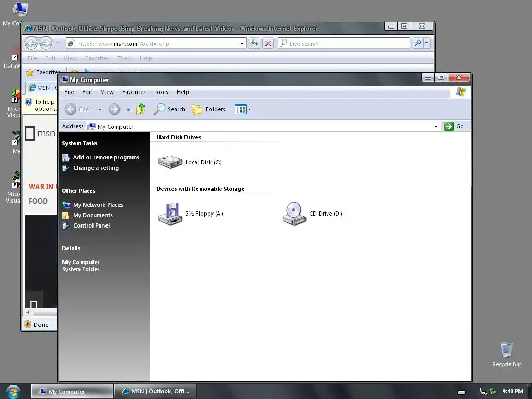Collapse the Other Places section header

[79, 191]
